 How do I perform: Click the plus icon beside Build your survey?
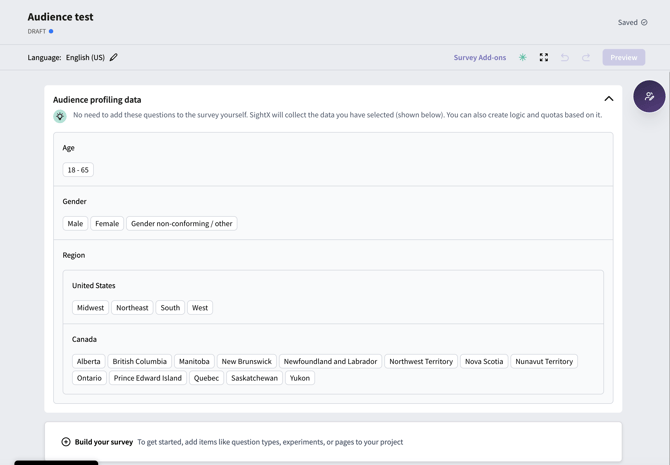66,441
